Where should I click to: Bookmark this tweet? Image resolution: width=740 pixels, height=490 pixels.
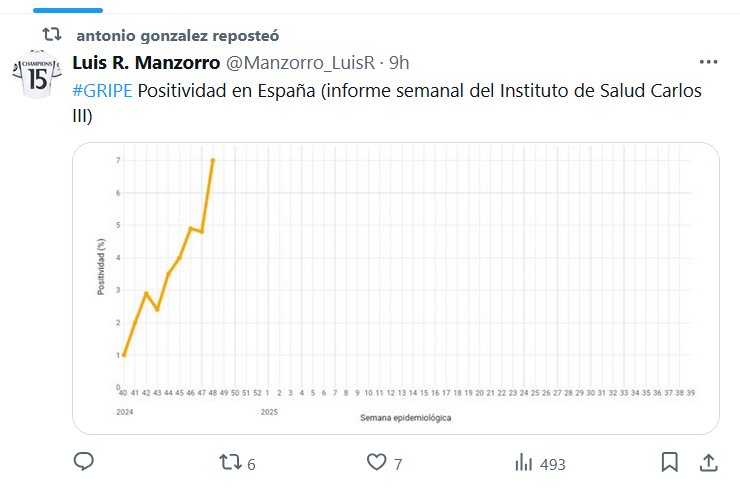click(670, 463)
